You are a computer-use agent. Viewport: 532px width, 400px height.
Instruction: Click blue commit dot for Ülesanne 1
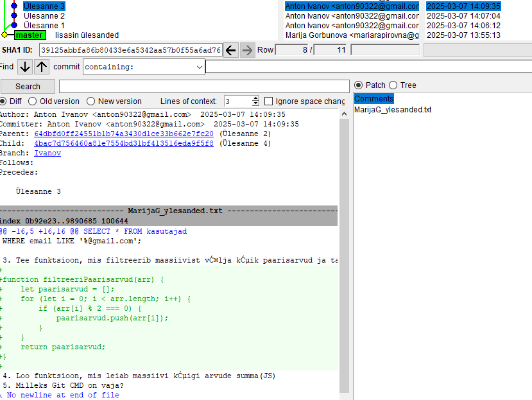point(14,25)
